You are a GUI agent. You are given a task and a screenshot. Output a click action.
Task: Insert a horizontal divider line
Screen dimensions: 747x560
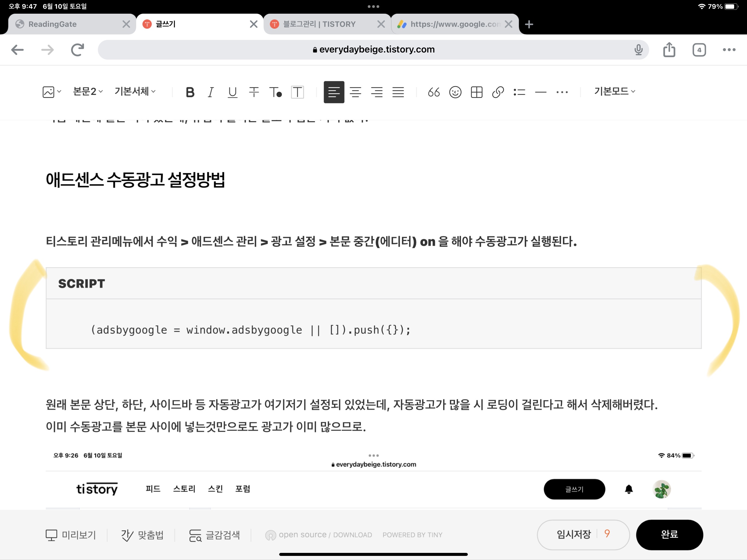pyautogui.click(x=540, y=92)
